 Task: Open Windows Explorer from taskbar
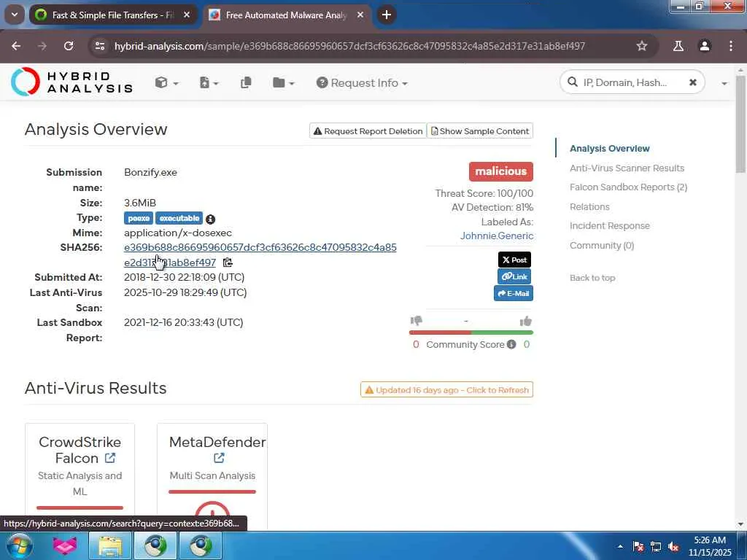111,545
